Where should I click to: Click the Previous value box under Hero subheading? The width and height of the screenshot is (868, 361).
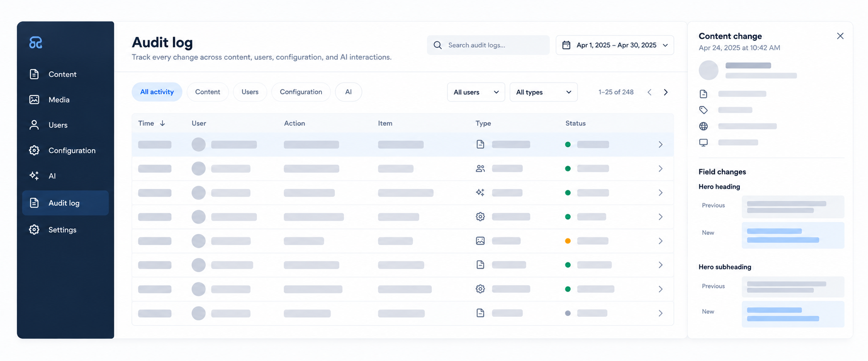pyautogui.click(x=793, y=287)
